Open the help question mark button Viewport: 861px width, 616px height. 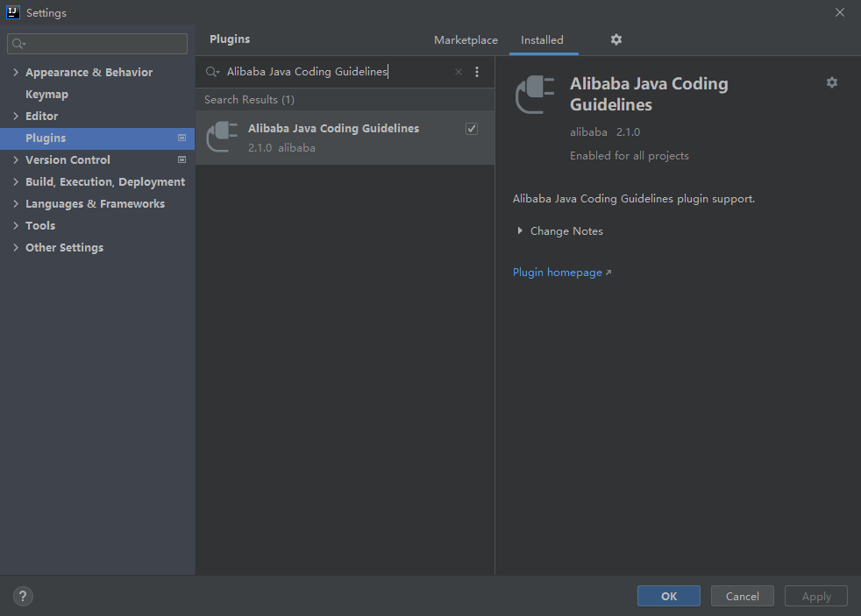click(23, 596)
